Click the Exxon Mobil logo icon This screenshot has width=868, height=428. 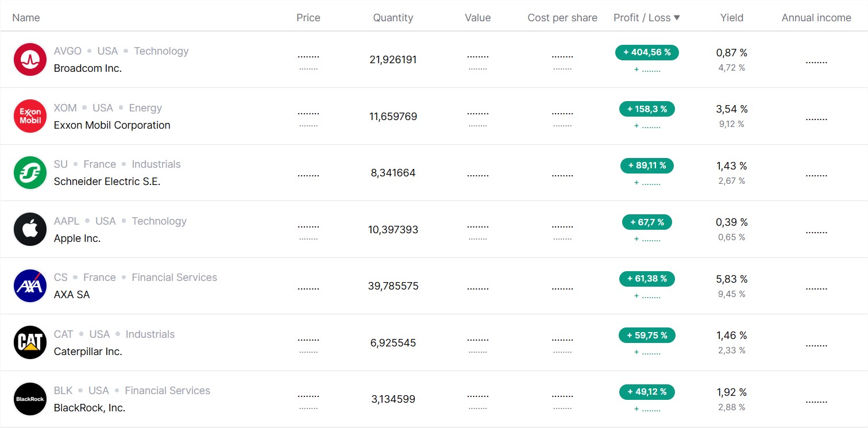pos(30,116)
